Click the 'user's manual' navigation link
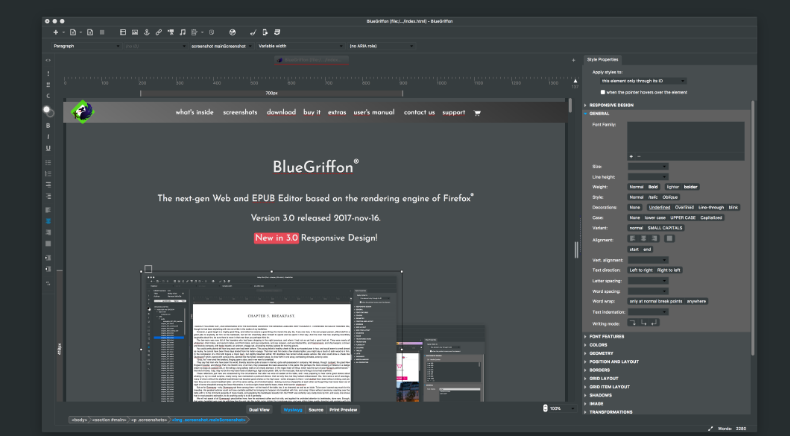This screenshot has height=436, width=790. click(374, 112)
